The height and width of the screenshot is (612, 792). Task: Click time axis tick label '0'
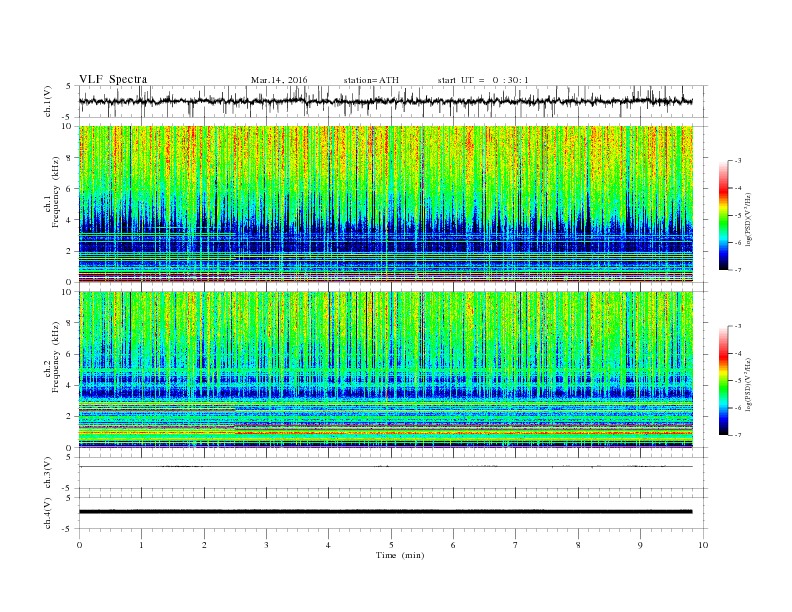79,545
